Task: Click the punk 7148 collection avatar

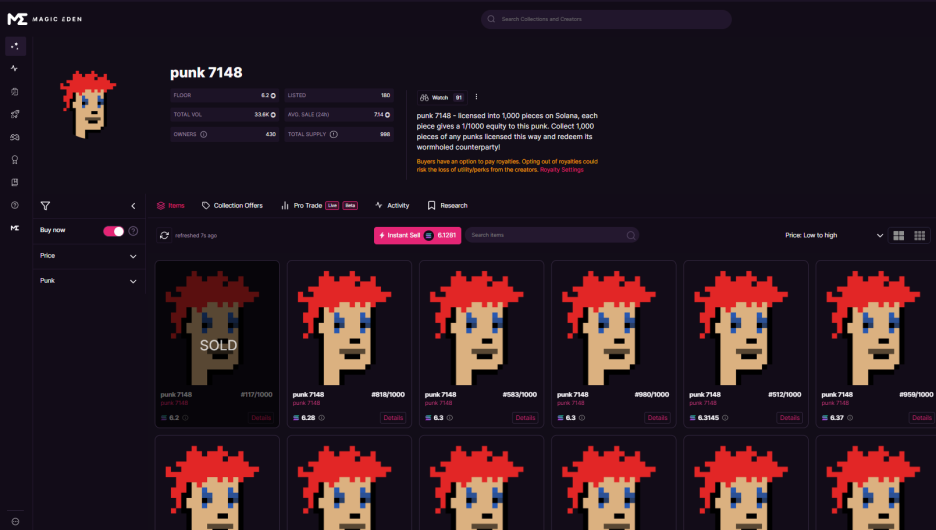Action: tap(88, 104)
